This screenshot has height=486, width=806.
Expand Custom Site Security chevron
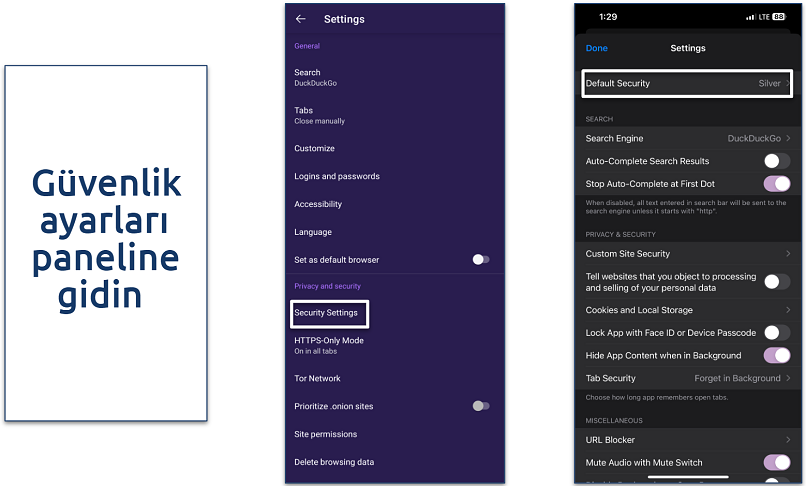(788, 254)
